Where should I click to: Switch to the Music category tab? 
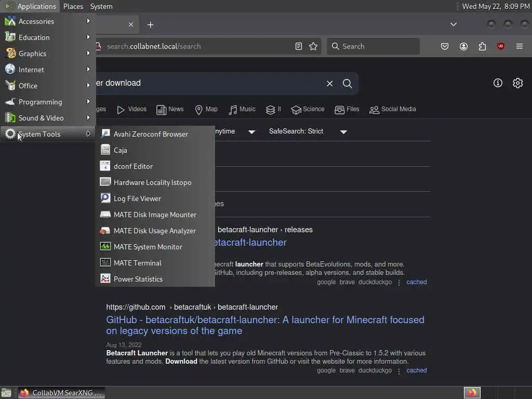tap(242, 109)
